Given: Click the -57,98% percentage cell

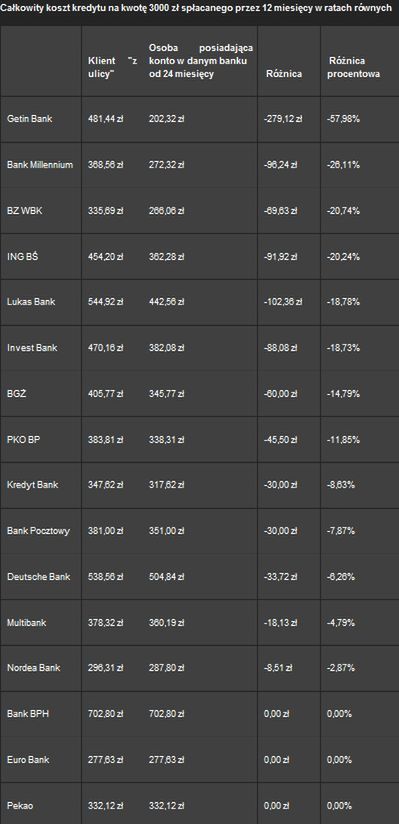Looking at the screenshot, I should point(343,119).
